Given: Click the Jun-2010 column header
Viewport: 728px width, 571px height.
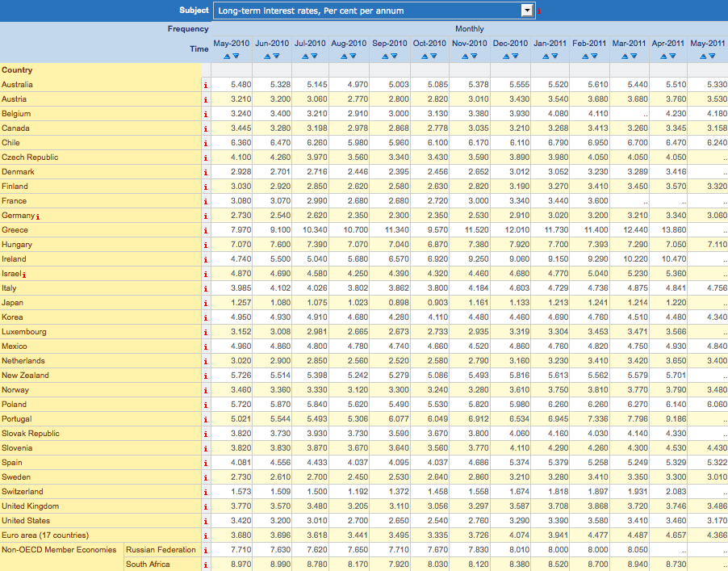Looking at the screenshot, I should pos(272,43).
